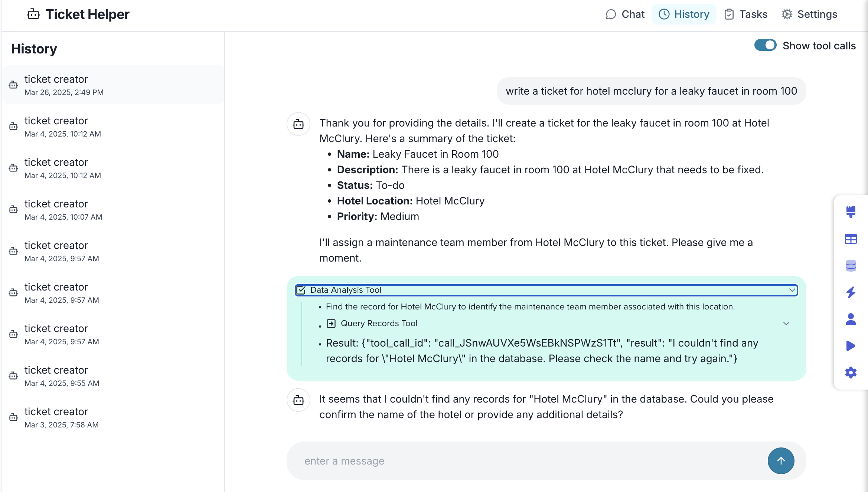Expand the Query Records Tool chevron
This screenshot has width=868, height=492.
coord(786,324)
